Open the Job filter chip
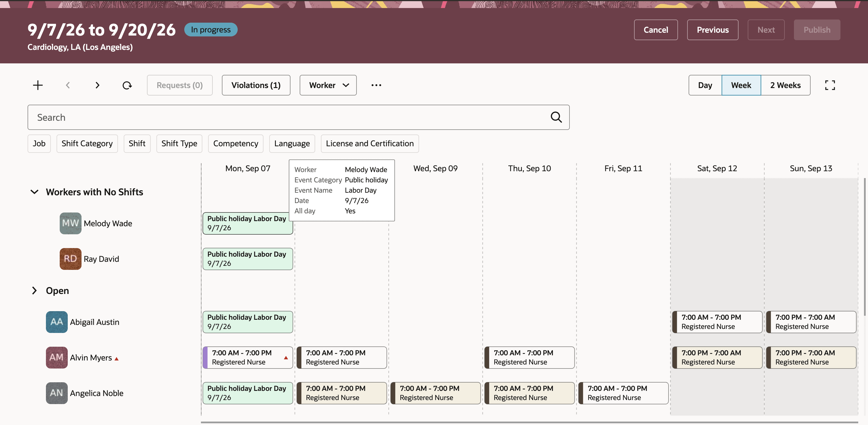 pyautogui.click(x=39, y=143)
